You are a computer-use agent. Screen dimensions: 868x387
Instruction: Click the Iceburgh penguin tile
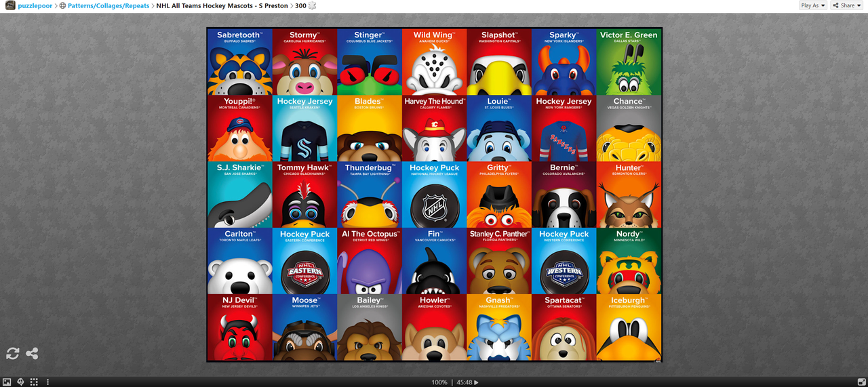tap(629, 327)
